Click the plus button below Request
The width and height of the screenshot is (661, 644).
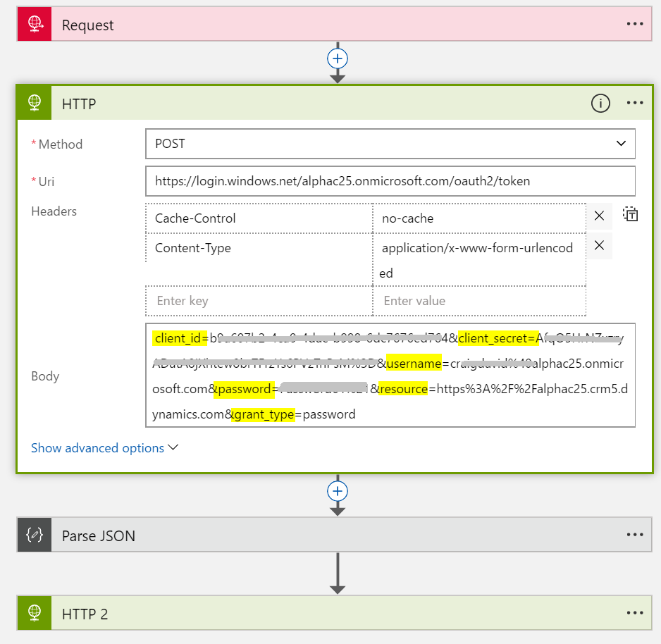(x=338, y=58)
